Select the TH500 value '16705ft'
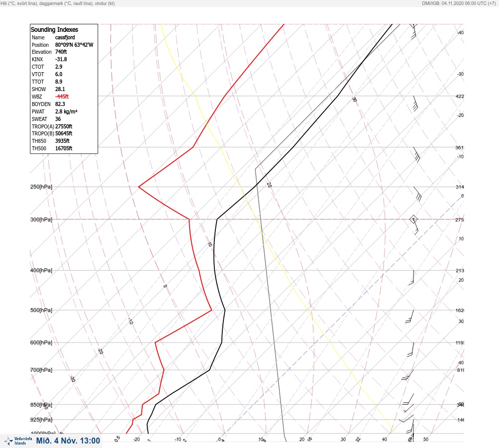 click(64, 148)
